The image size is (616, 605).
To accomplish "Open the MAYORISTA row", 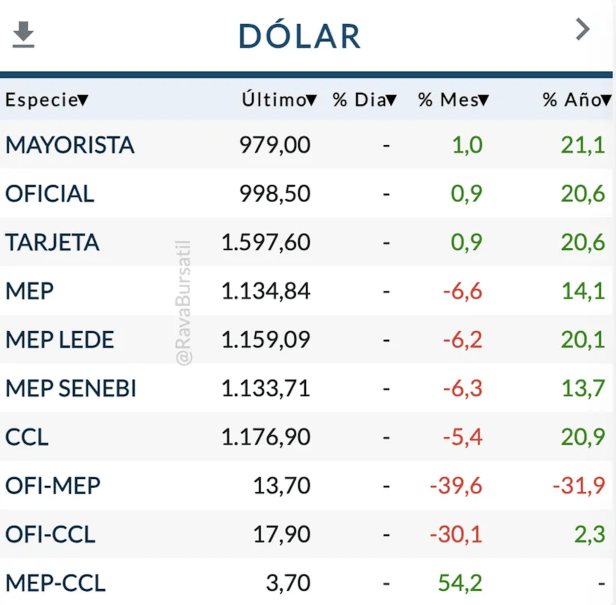I will pos(70,145).
